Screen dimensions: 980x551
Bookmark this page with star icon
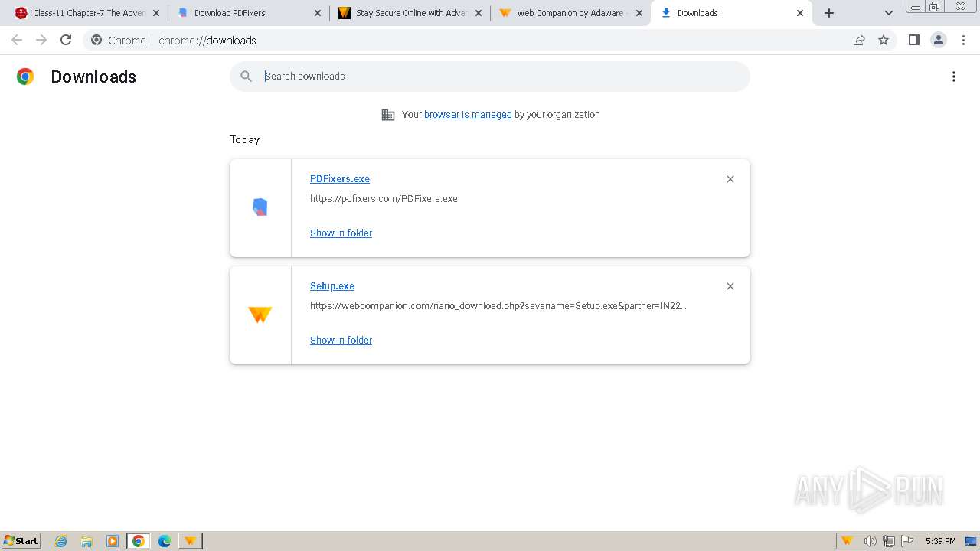coord(884,40)
